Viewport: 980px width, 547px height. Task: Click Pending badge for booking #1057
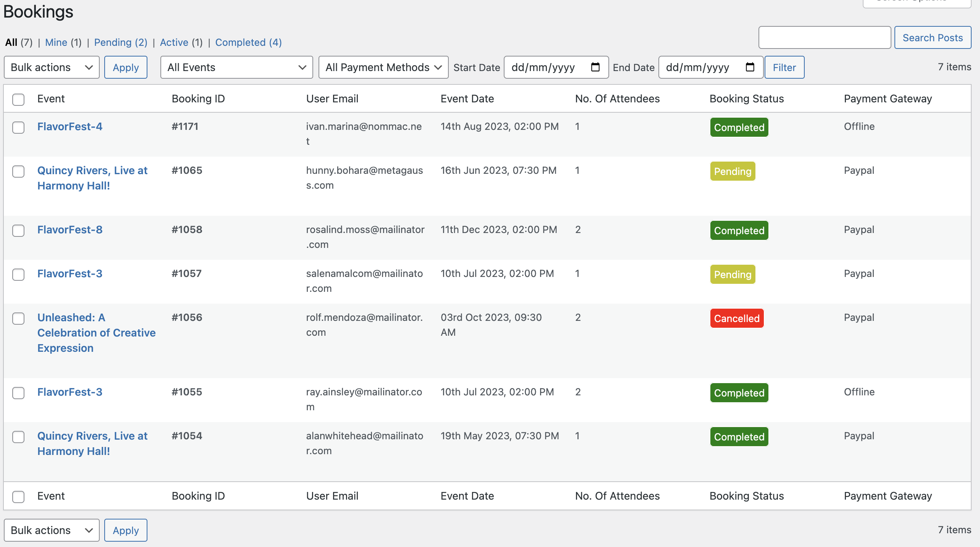(x=733, y=274)
